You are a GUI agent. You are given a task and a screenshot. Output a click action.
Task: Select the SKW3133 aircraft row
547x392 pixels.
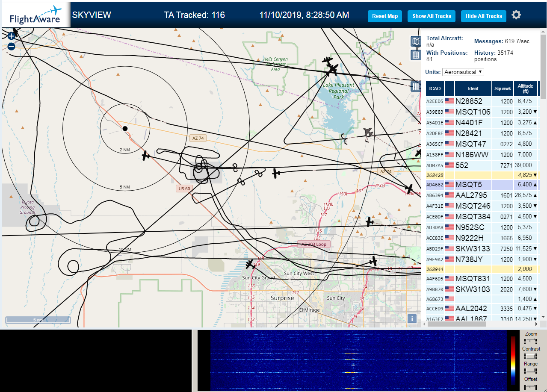pos(483,248)
